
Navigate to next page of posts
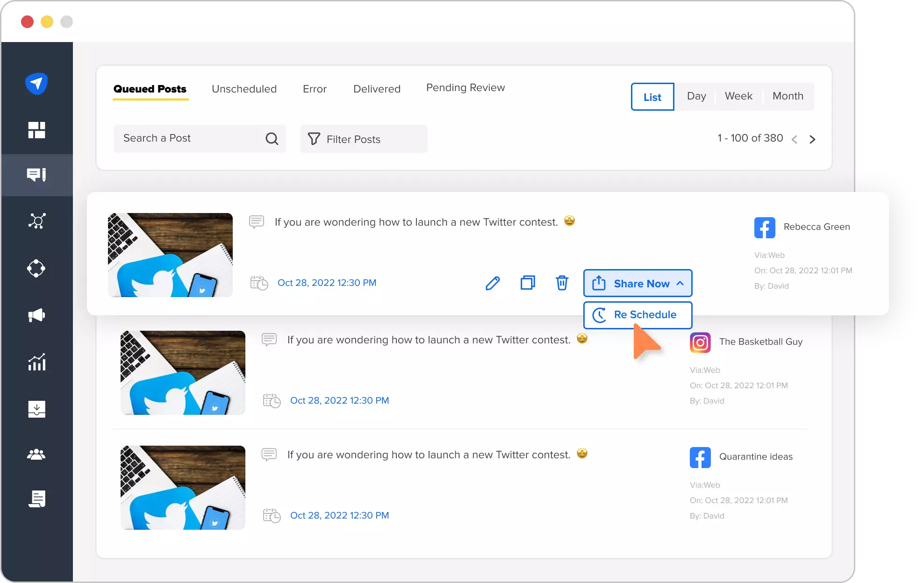pos(812,138)
